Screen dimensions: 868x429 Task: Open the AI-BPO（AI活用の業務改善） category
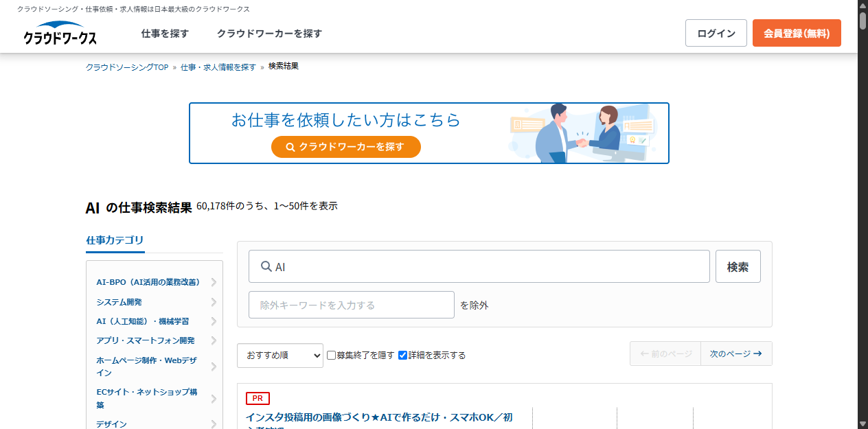(148, 282)
